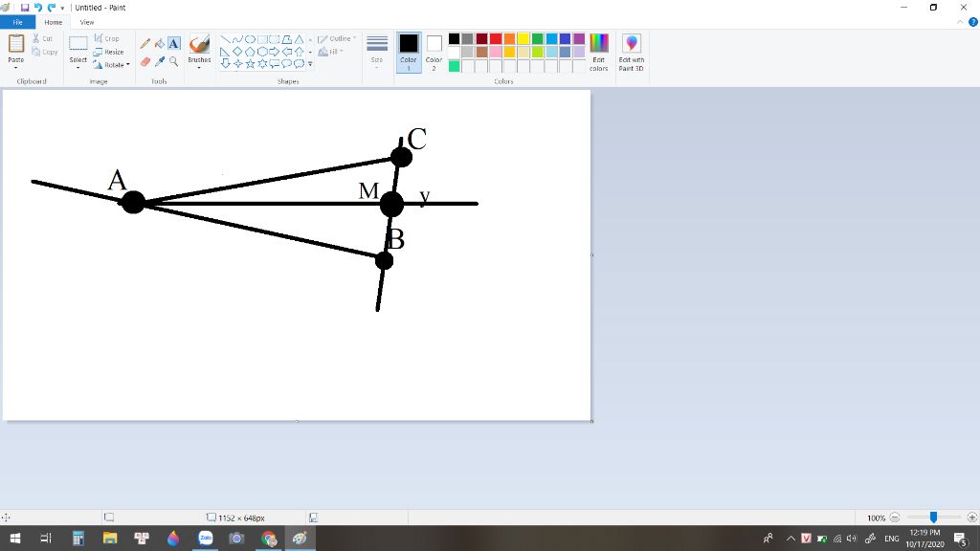Open Edit colors dialog

pyautogui.click(x=598, y=53)
